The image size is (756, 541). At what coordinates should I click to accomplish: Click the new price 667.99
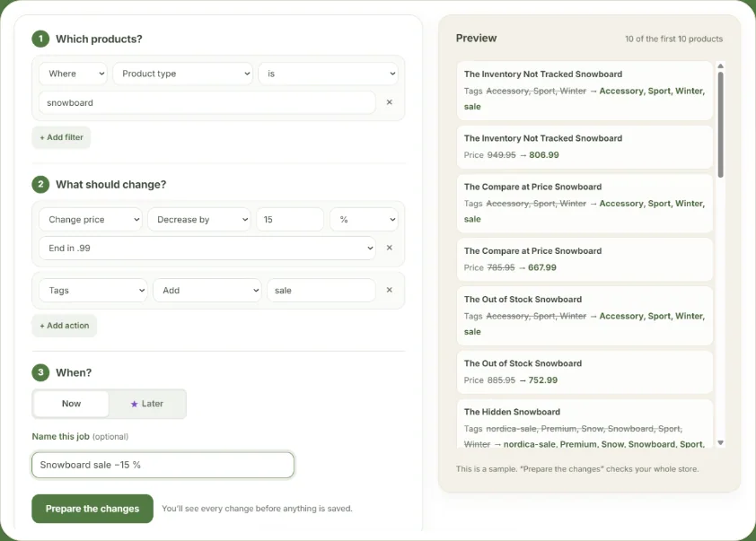point(542,268)
